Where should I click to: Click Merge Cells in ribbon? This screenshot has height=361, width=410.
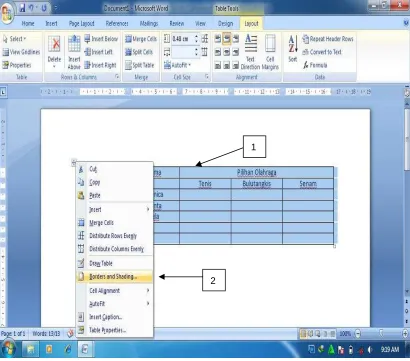click(x=141, y=39)
